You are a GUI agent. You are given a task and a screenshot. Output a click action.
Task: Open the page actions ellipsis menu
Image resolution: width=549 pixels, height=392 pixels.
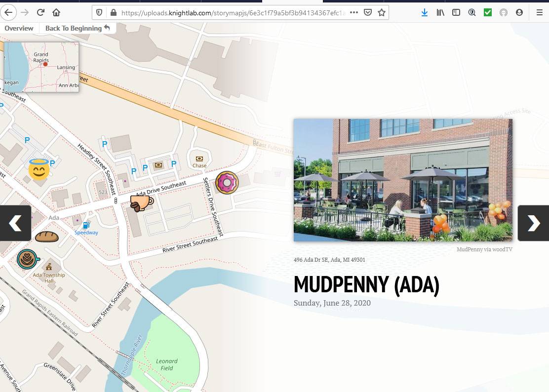pyautogui.click(x=354, y=12)
